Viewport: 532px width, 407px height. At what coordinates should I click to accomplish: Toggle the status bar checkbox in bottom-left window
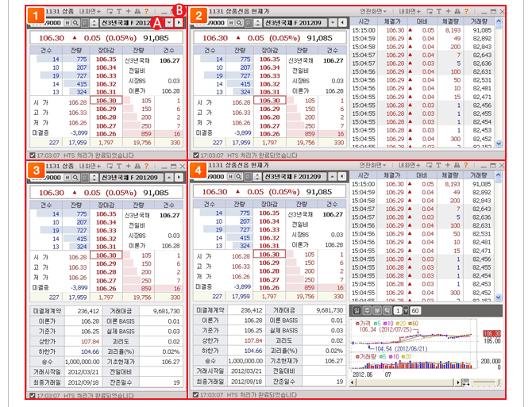[x=33, y=395]
